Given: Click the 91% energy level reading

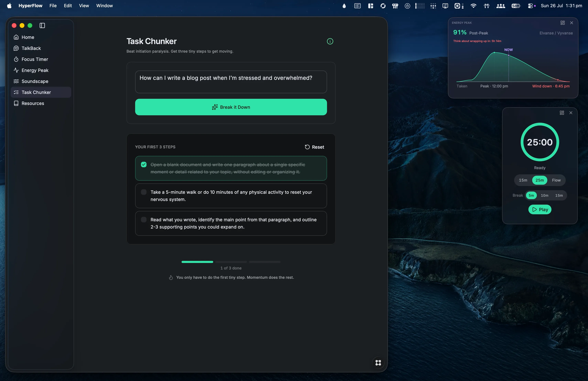Looking at the screenshot, I should 460,32.
